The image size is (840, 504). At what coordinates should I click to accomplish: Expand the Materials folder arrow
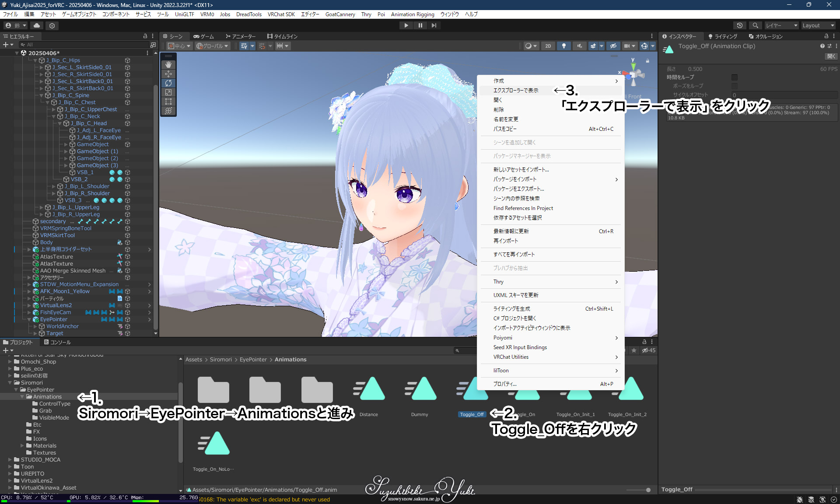tap(22, 446)
